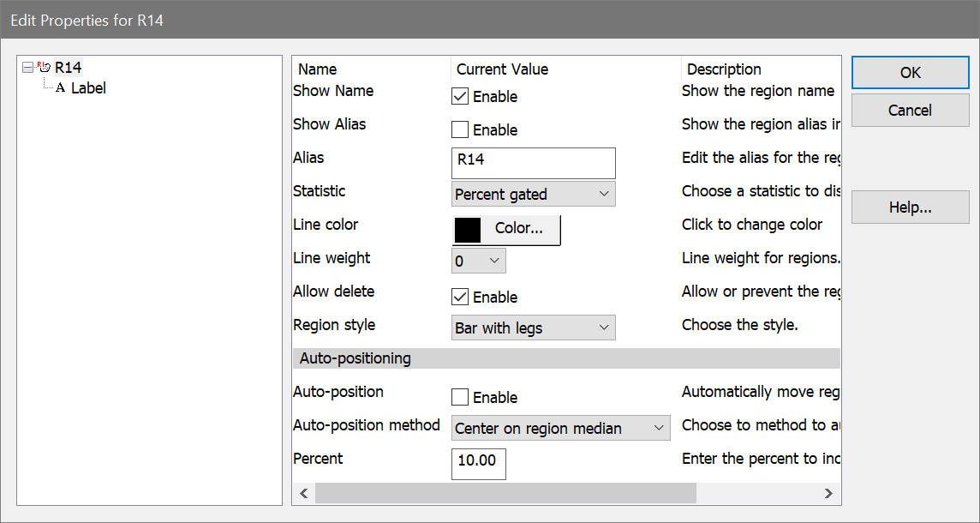
Task: Click the R14 region icon in tree
Action: pos(44,68)
